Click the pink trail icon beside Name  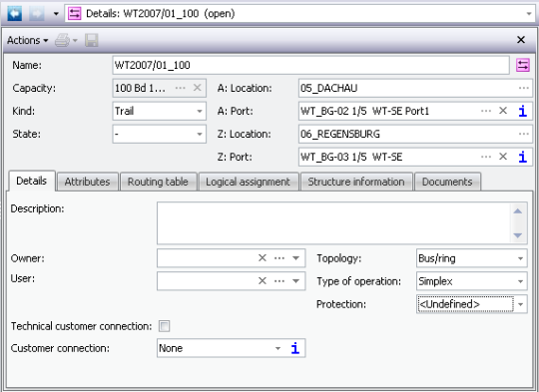click(523, 65)
